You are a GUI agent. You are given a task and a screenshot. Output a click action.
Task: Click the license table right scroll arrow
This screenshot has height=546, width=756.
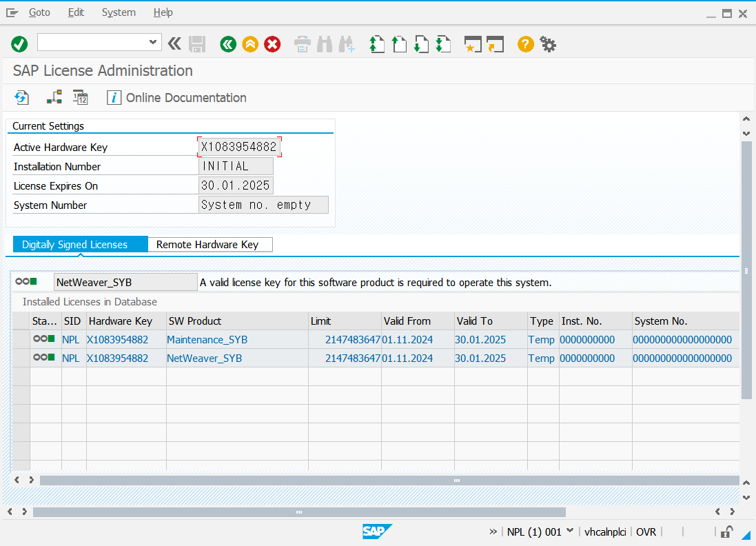31,480
